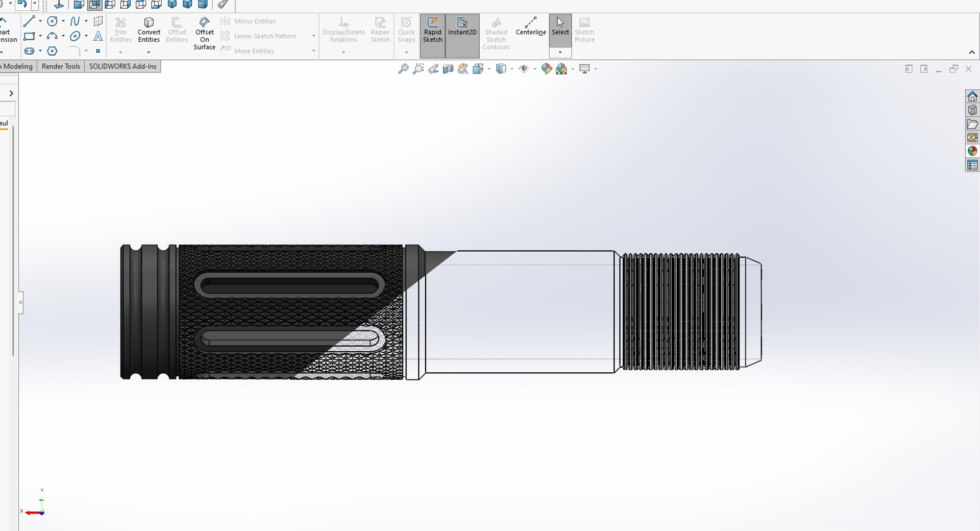Open Custom Properties task pane tab
The width and height of the screenshot is (980, 531).
coord(972,165)
